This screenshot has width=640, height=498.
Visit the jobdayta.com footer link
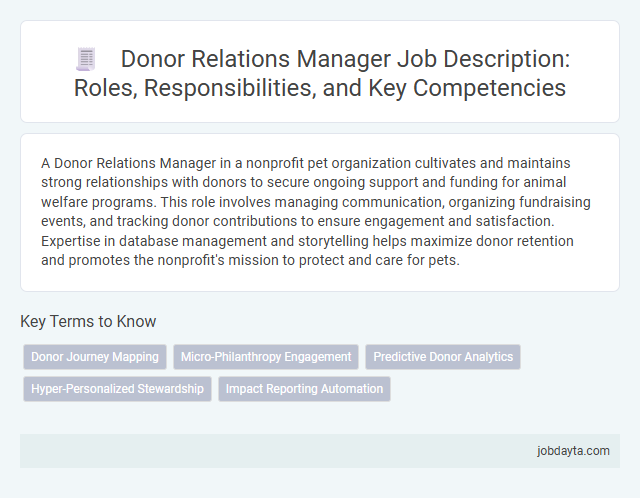[573, 451]
